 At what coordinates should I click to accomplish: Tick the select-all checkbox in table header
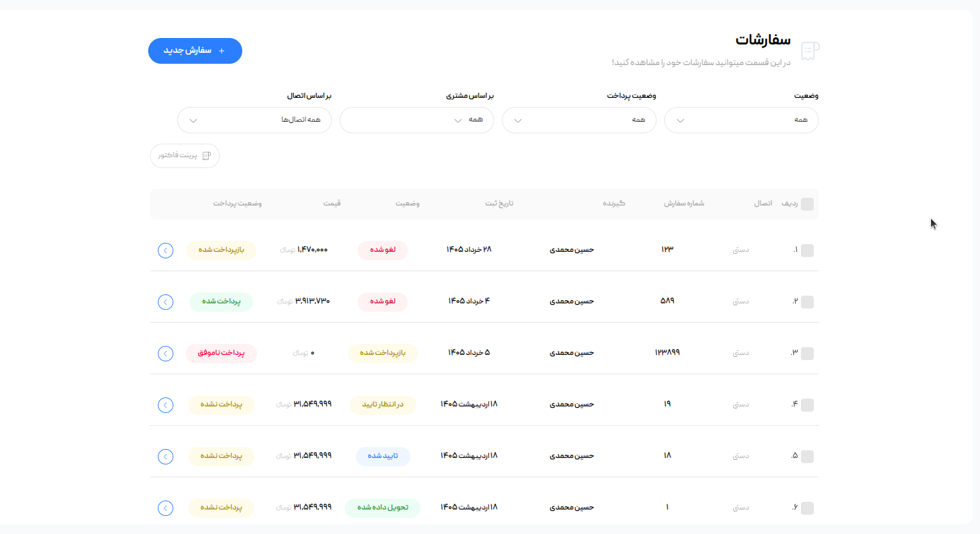coord(807,204)
